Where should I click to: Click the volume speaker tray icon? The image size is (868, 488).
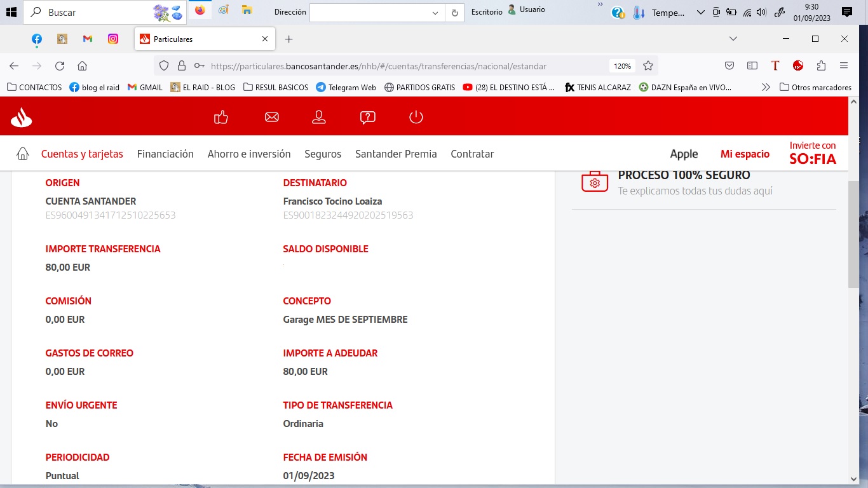pos(762,12)
